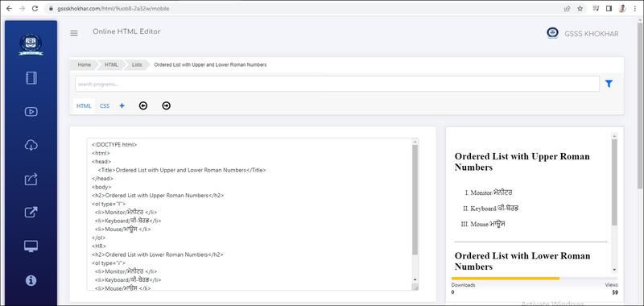Click the '<HR>' code line

tap(99, 246)
